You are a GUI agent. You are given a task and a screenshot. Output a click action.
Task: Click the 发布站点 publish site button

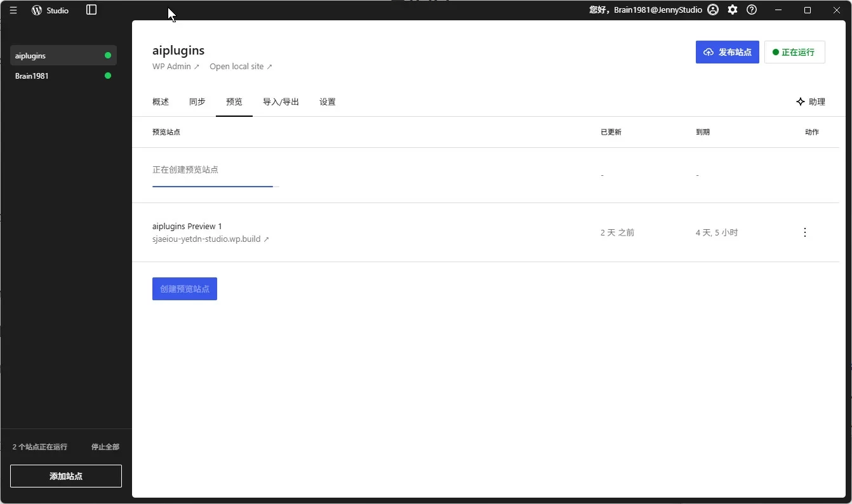pos(727,52)
